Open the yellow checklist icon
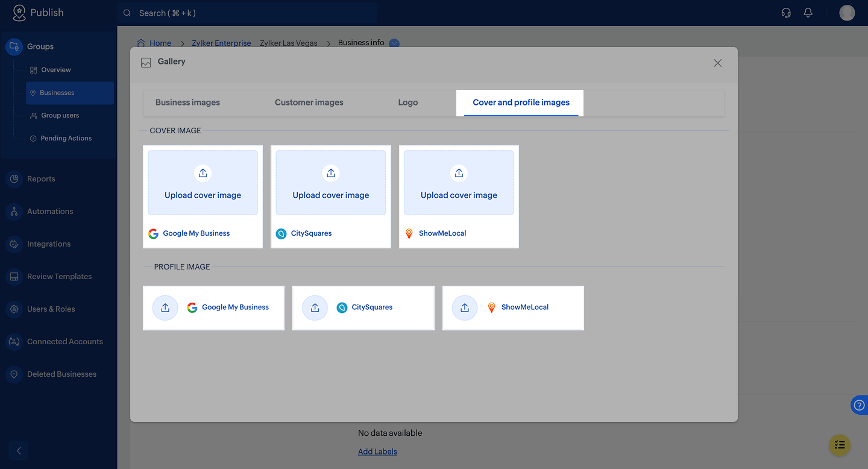Screen dimensions: 868x469 840,445
